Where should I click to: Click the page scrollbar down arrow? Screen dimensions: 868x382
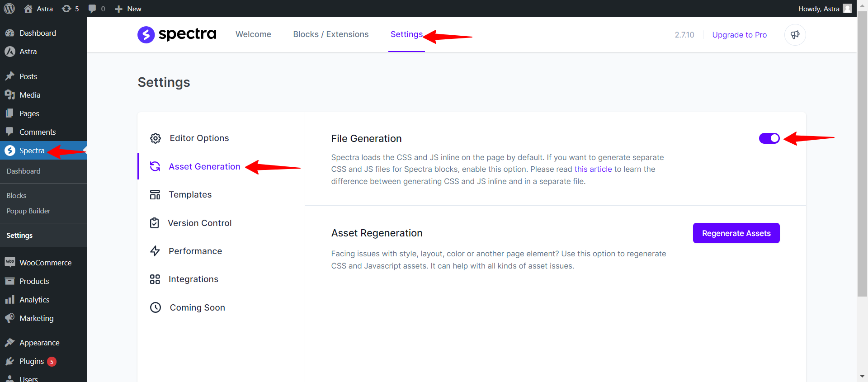862,376
